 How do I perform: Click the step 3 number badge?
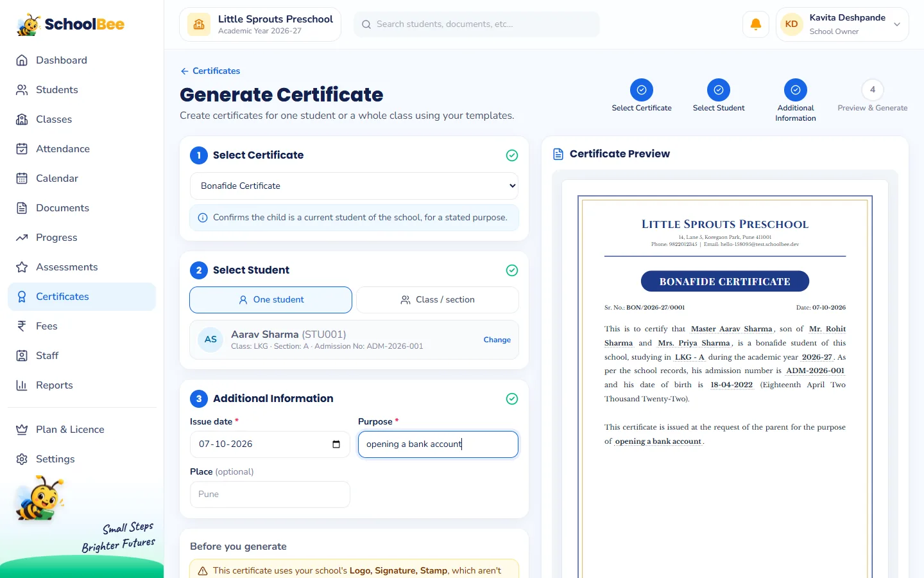tap(199, 399)
